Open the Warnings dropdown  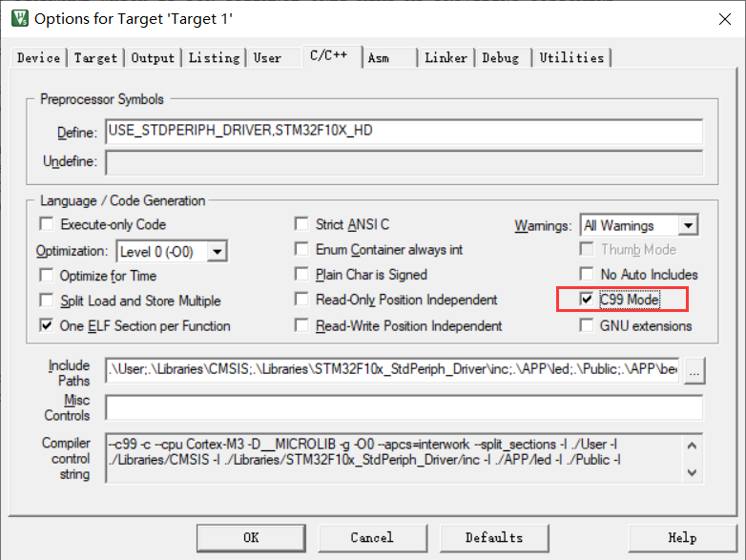(688, 225)
